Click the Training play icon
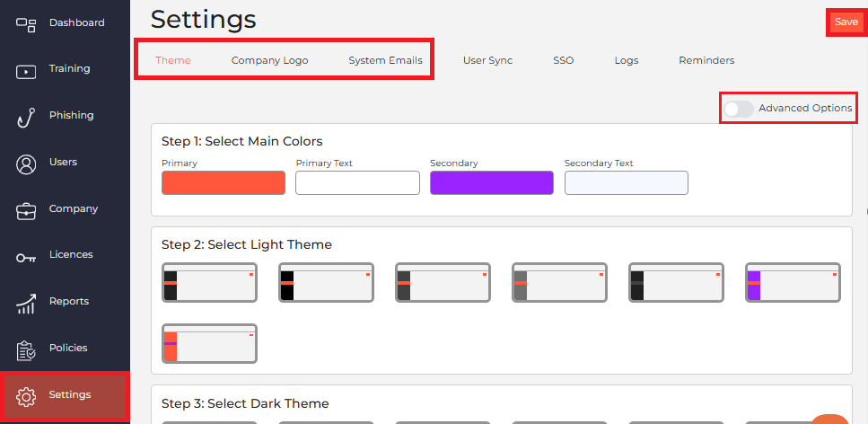The image size is (868, 424). [25, 72]
